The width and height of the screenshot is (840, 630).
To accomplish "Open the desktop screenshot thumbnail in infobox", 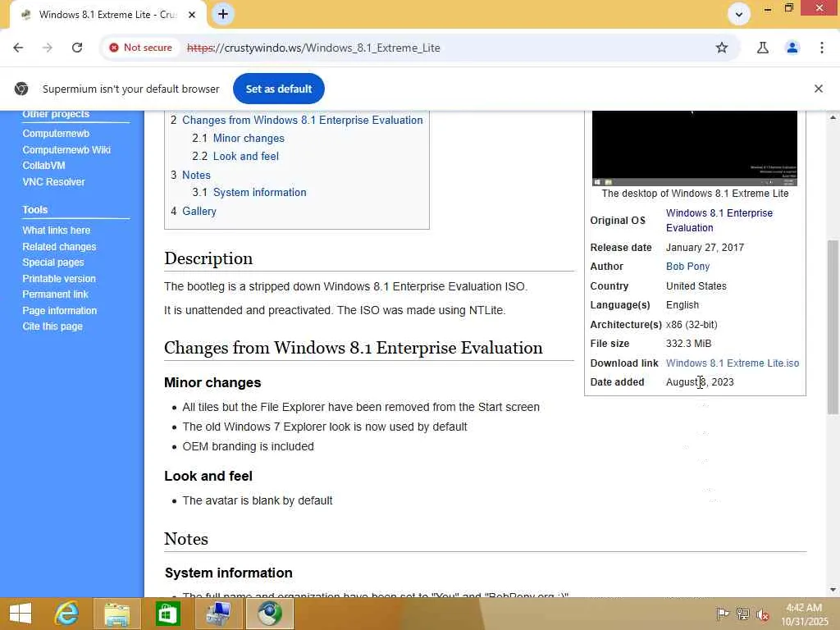I will coord(694,148).
